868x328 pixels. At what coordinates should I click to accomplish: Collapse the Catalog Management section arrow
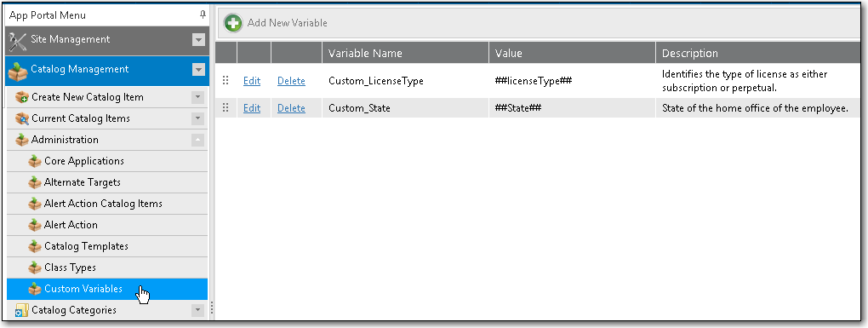click(198, 70)
